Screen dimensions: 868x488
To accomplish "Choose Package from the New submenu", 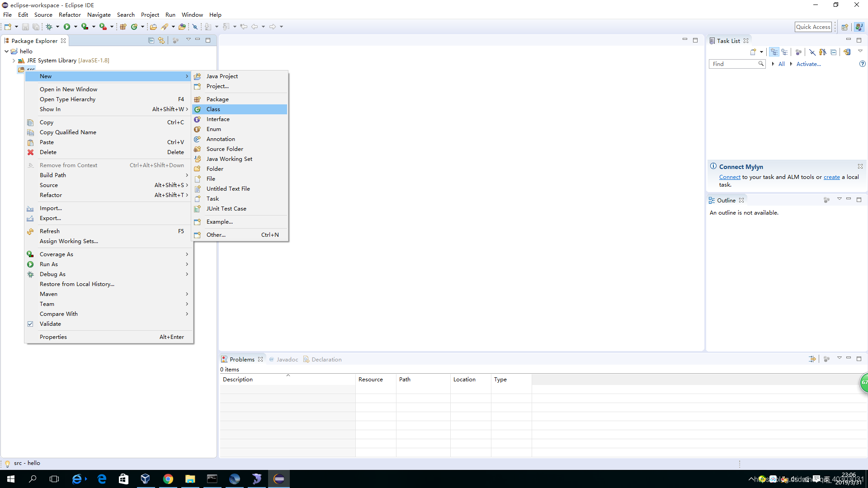I will pyautogui.click(x=240, y=99).
